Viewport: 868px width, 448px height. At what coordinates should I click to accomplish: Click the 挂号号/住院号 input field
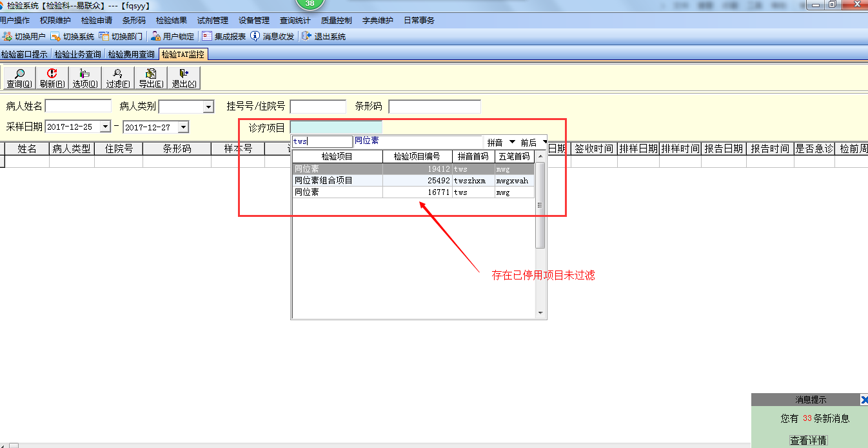click(x=319, y=107)
